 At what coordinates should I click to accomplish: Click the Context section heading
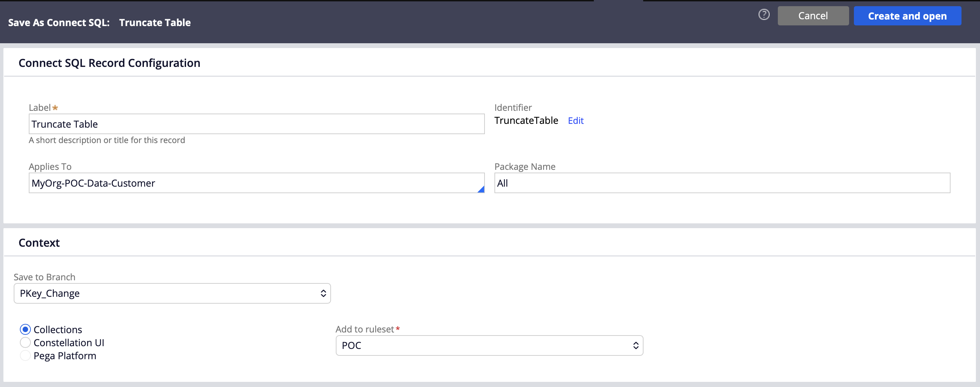click(39, 242)
